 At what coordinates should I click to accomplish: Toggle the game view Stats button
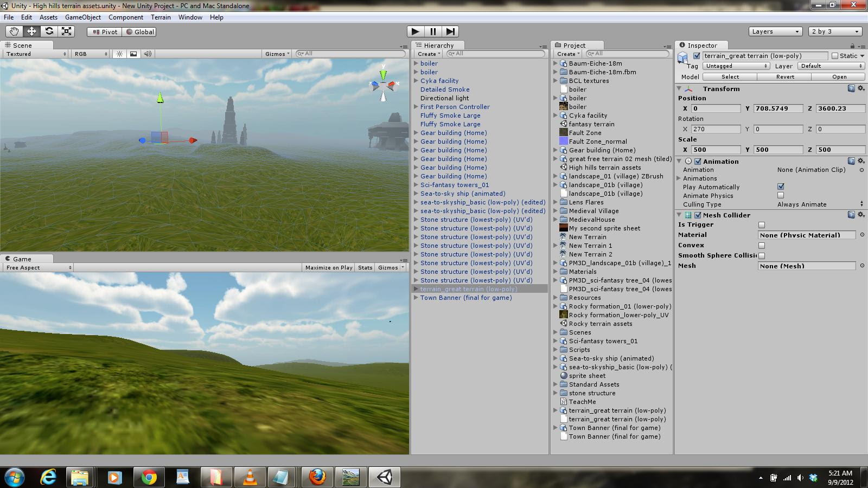coord(365,267)
